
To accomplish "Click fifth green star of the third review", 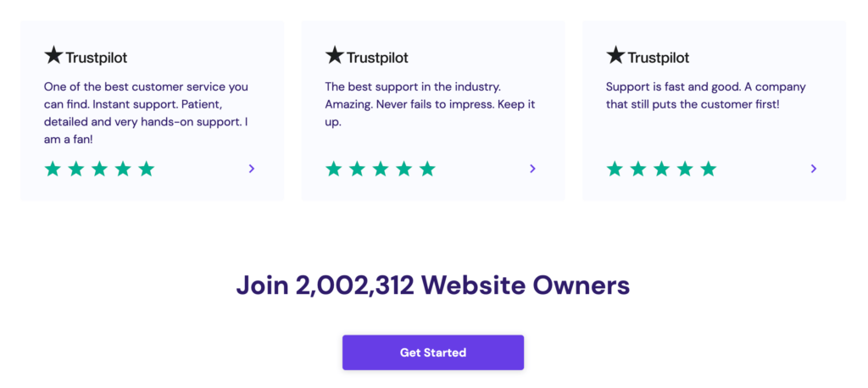I will pyautogui.click(x=709, y=169).
